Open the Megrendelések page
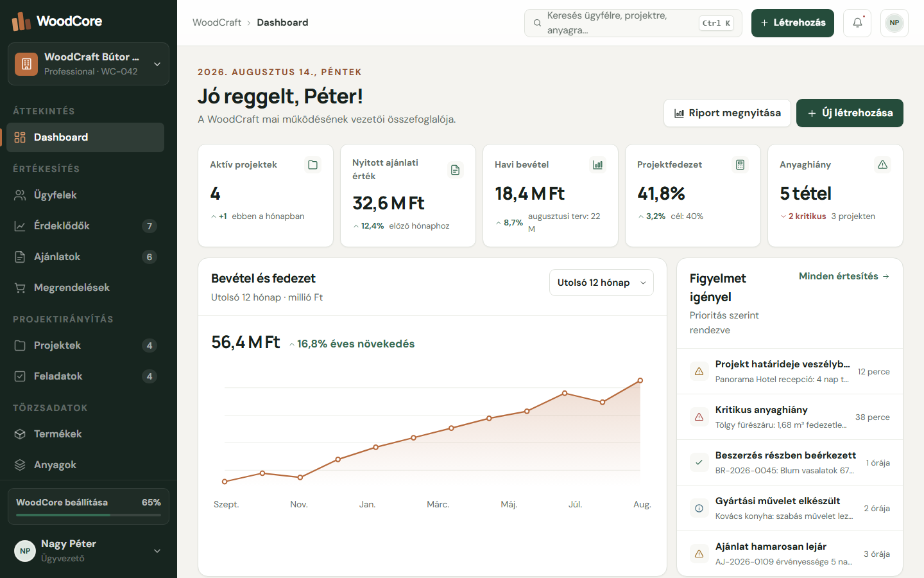Image resolution: width=924 pixels, height=578 pixels. [x=85, y=288]
